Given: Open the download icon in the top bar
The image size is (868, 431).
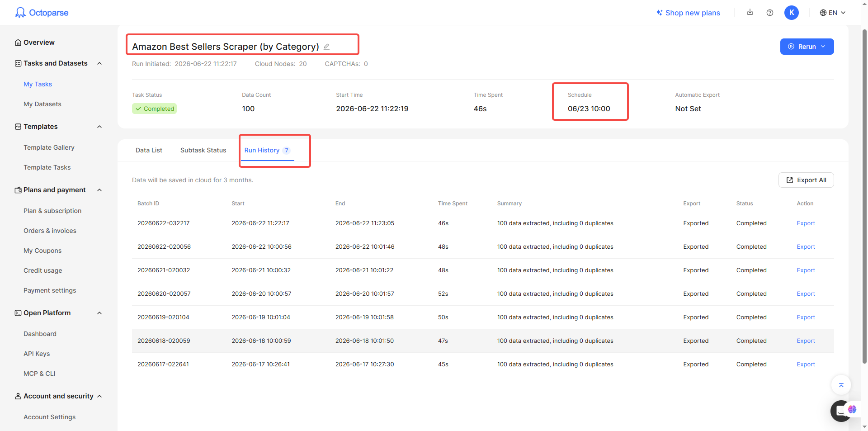Looking at the screenshot, I should point(750,12).
